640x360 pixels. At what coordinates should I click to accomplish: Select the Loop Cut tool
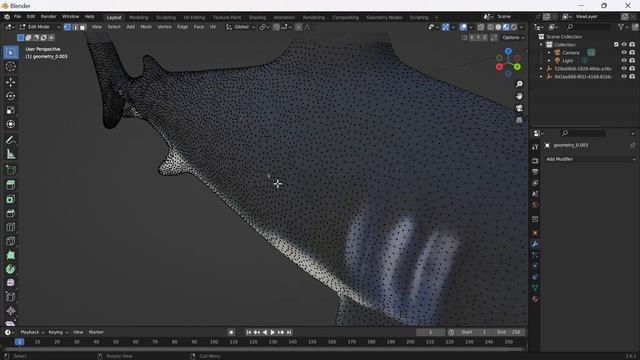pos(11,227)
